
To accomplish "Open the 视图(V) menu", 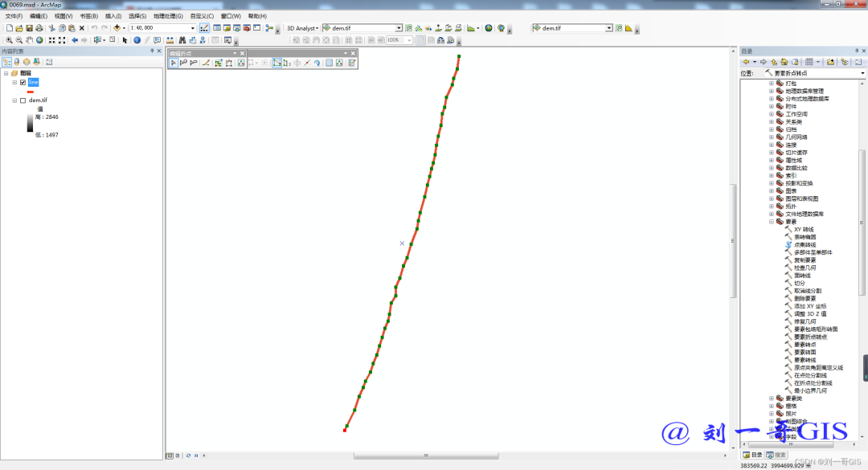I will (63, 16).
